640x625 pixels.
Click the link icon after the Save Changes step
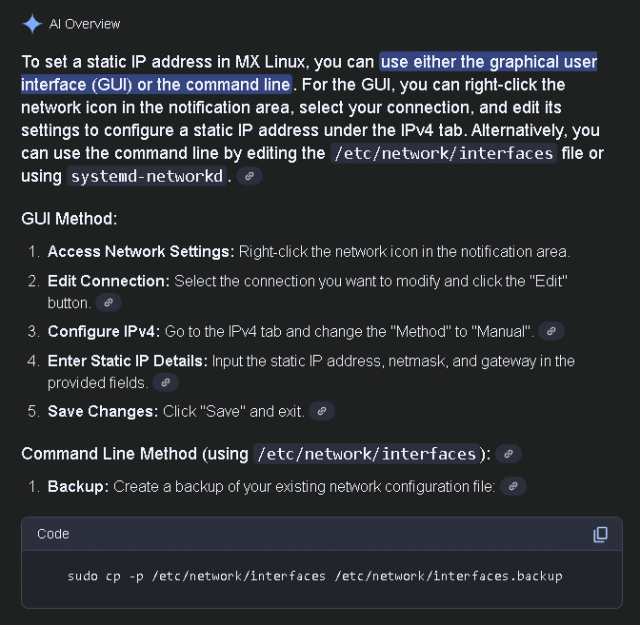(x=321, y=411)
